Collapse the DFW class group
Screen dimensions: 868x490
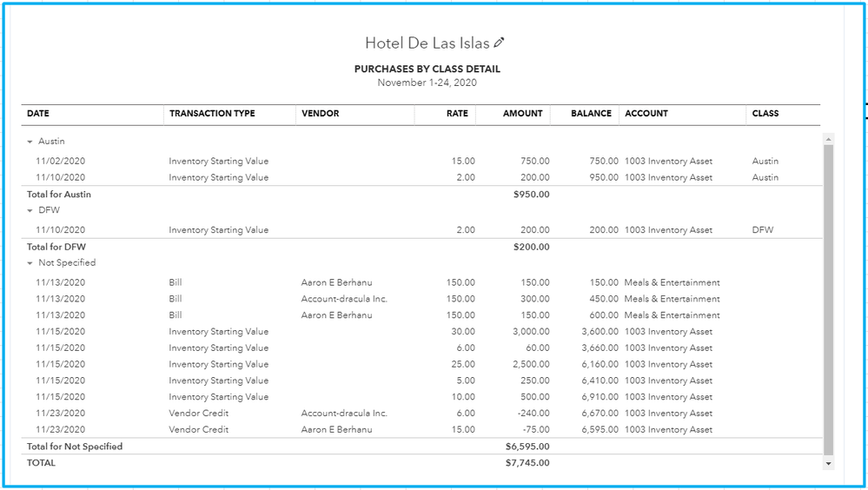tap(30, 210)
